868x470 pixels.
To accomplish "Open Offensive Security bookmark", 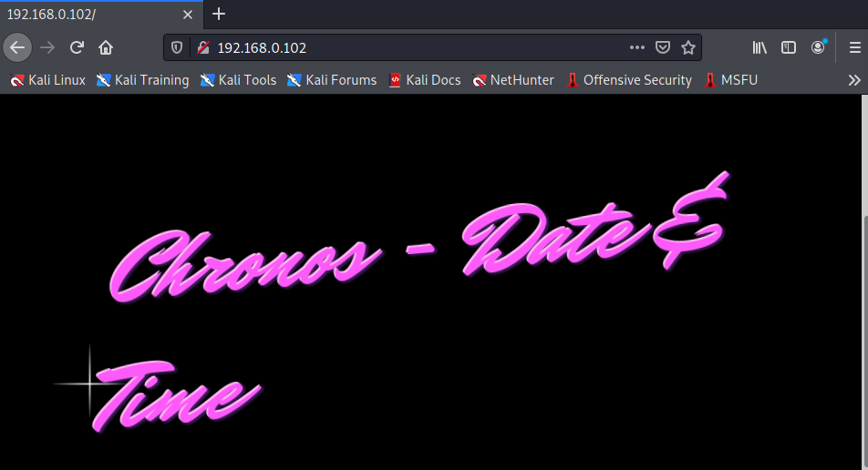I will (629, 80).
